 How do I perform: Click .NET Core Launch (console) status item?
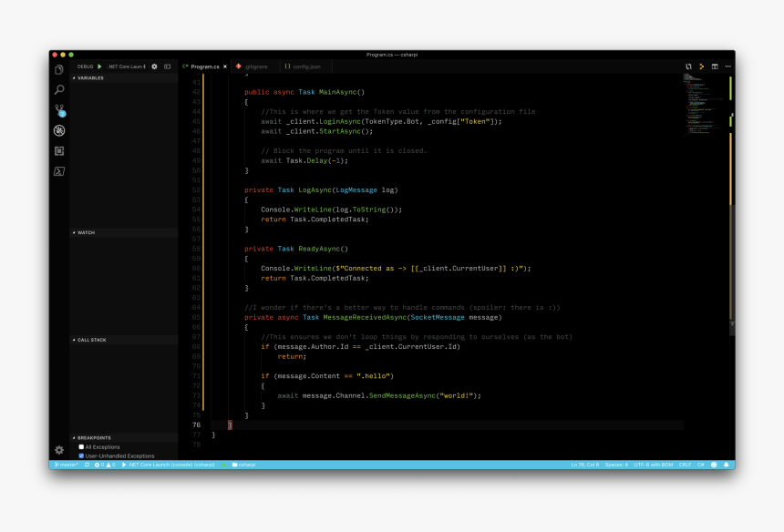(168, 465)
